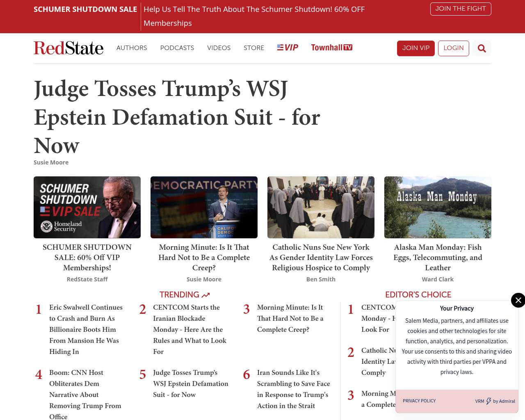Click the search magnifier icon
525x420 pixels.
tap(482, 48)
